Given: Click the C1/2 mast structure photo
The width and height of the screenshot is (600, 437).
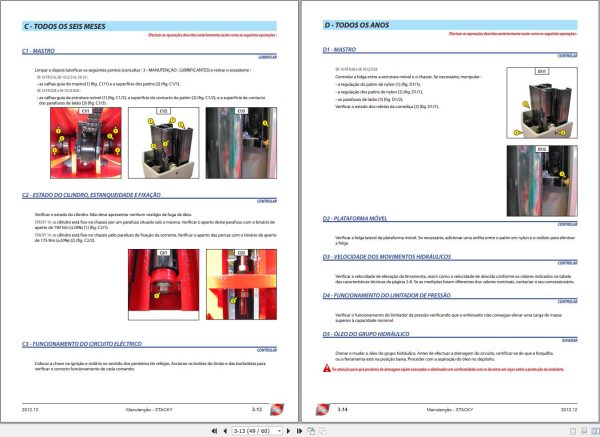Looking at the screenshot, I should coord(164,143).
